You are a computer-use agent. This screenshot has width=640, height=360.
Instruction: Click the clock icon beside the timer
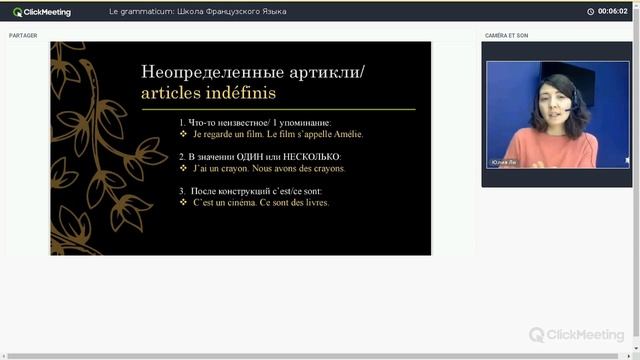click(x=591, y=12)
